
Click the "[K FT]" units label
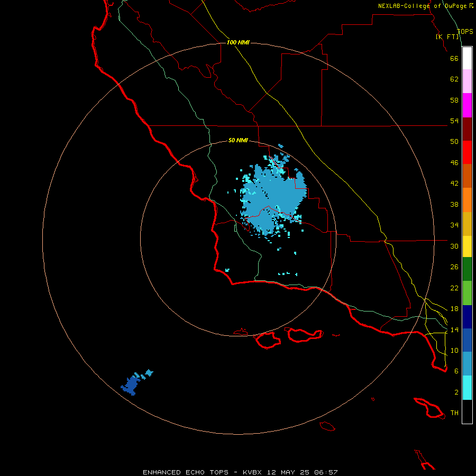[447, 36]
